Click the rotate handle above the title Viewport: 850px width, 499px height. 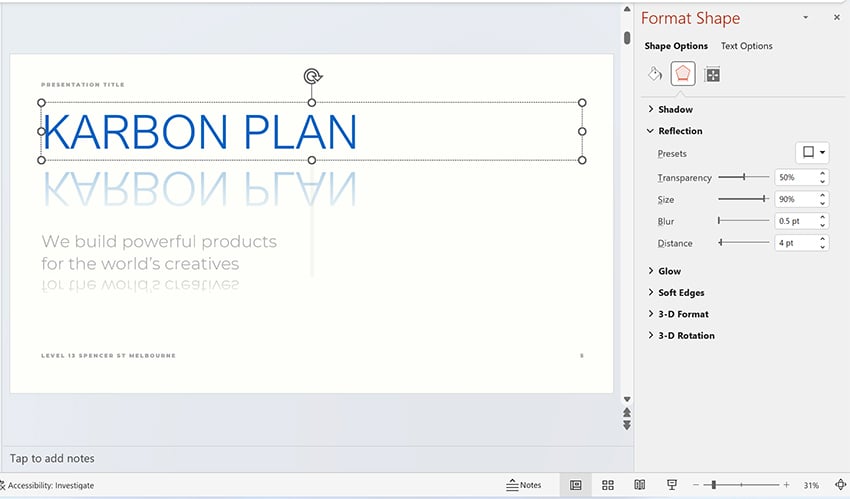(x=312, y=76)
